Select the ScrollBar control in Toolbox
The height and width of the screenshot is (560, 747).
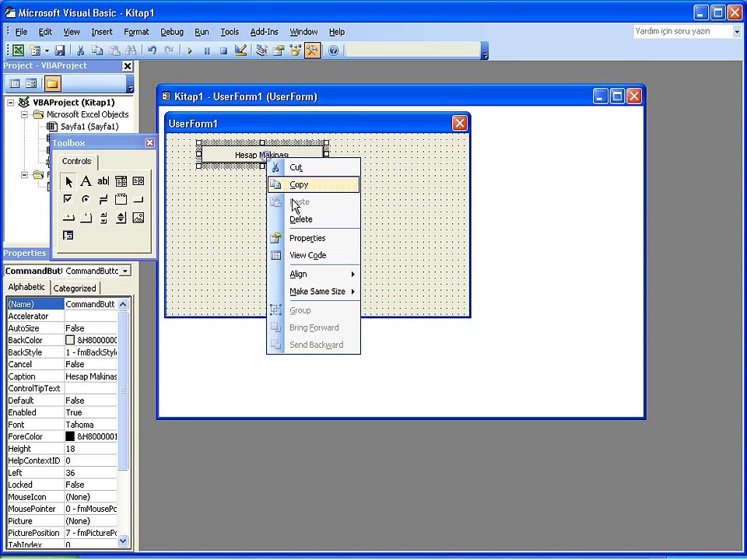click(x=103, y=218)
